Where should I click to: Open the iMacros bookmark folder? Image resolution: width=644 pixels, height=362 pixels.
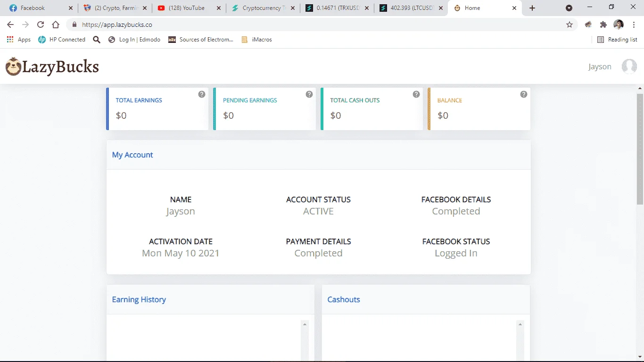[x=256, y=40]
